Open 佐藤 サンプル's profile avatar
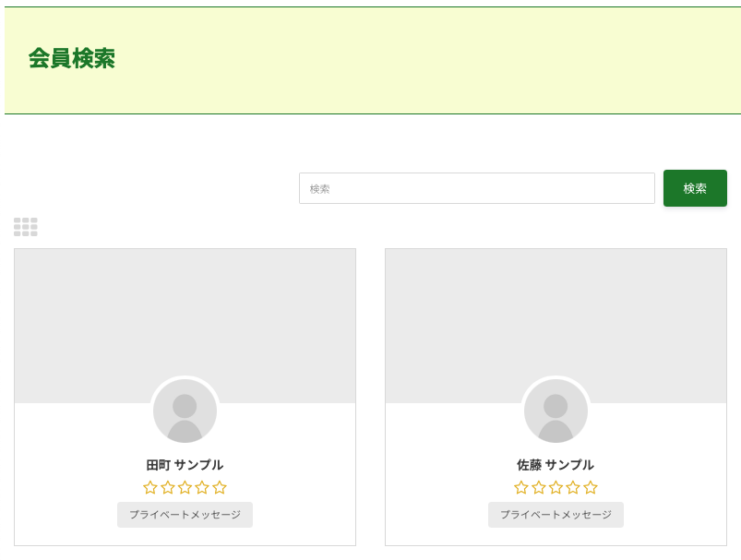The image size is (741, 560). click(x=556, y=411)
